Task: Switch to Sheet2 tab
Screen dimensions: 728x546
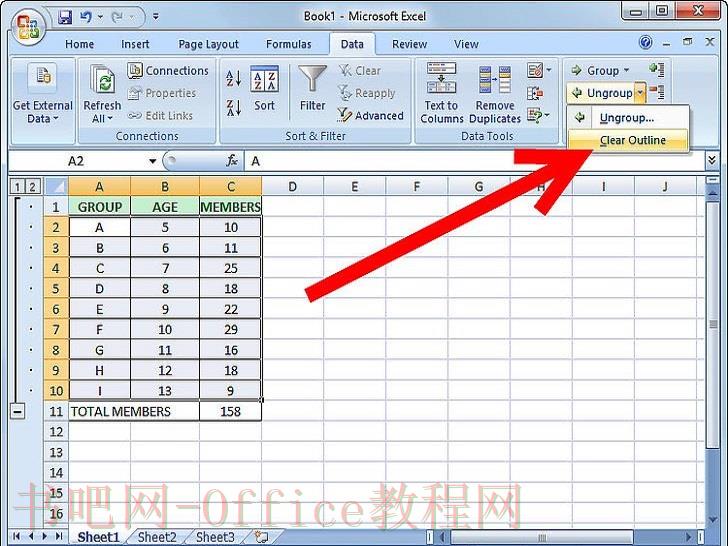Action: pyautogui.click(x=157, y=537)
